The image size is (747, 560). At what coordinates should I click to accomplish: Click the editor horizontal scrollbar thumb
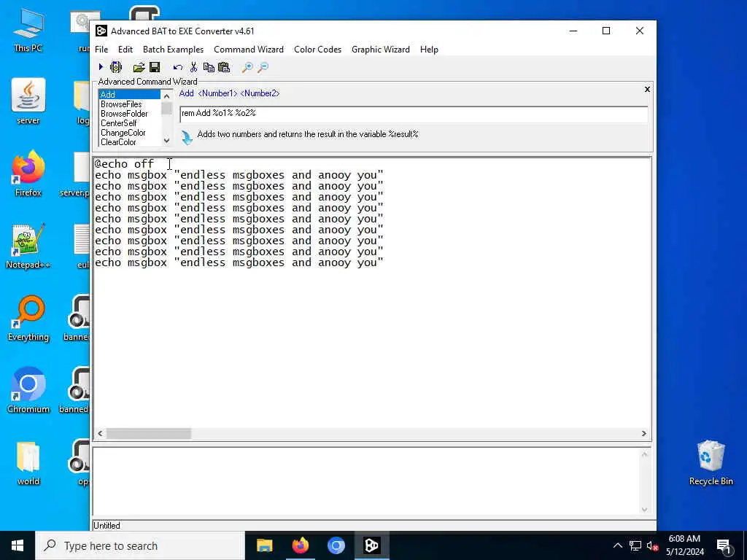pyautogui.click(x=149, y=433)
